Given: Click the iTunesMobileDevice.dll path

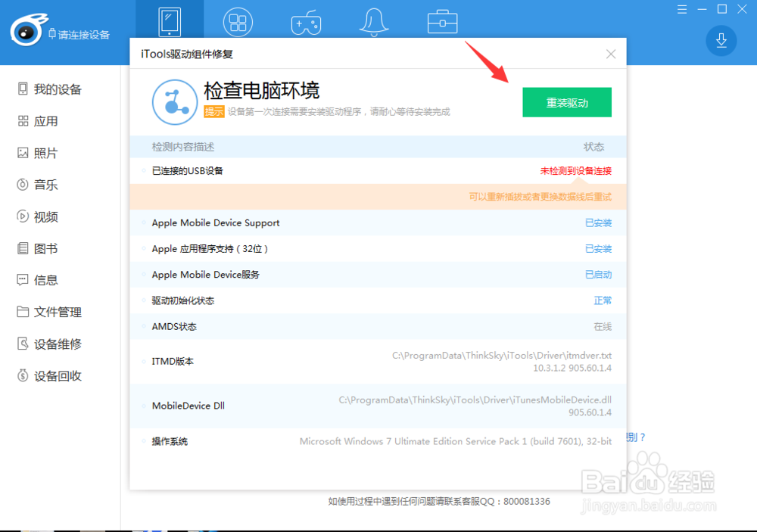Looking at the screenshot, I should click(475, 400).
